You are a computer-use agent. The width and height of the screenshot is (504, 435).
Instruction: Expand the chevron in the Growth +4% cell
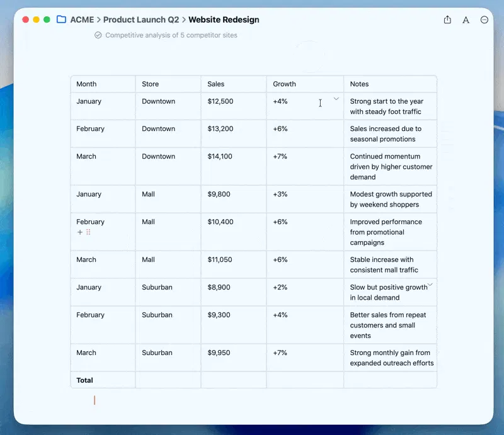(x=336, y=99)
